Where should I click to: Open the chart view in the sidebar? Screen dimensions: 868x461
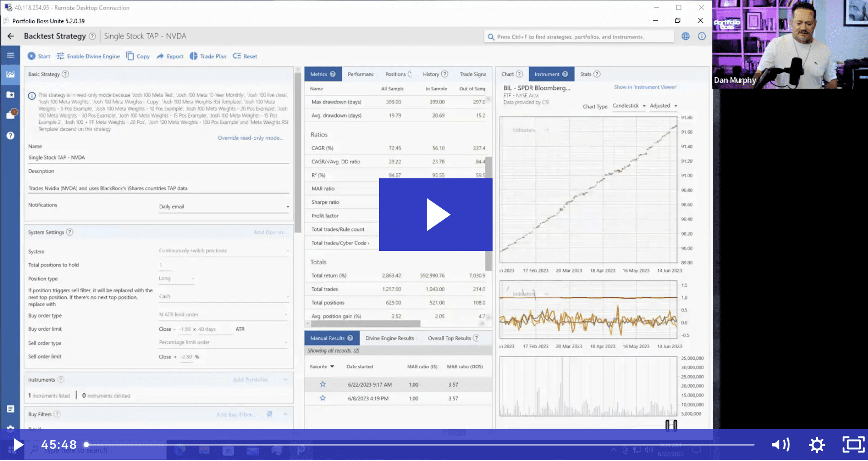(x=10, y=74)
